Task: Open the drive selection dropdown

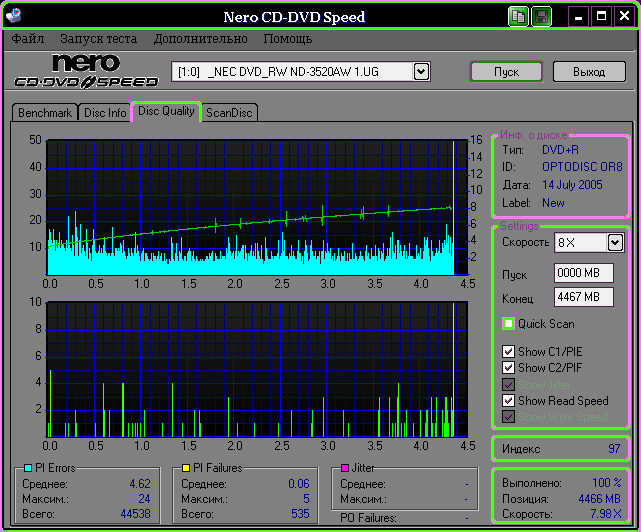Action: click(421, 71)
